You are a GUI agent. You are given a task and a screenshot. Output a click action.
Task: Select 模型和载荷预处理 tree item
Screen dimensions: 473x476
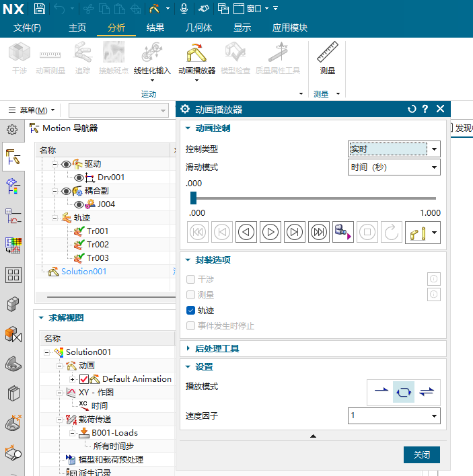pos(111,460)
